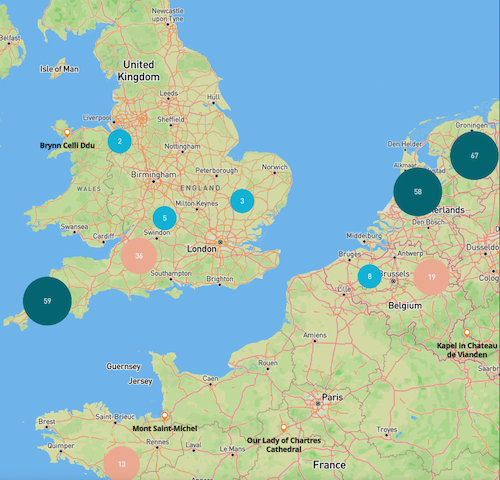
Task: Expand the cluster marked 36 near Cardiff
Action: tap(139, 256)
